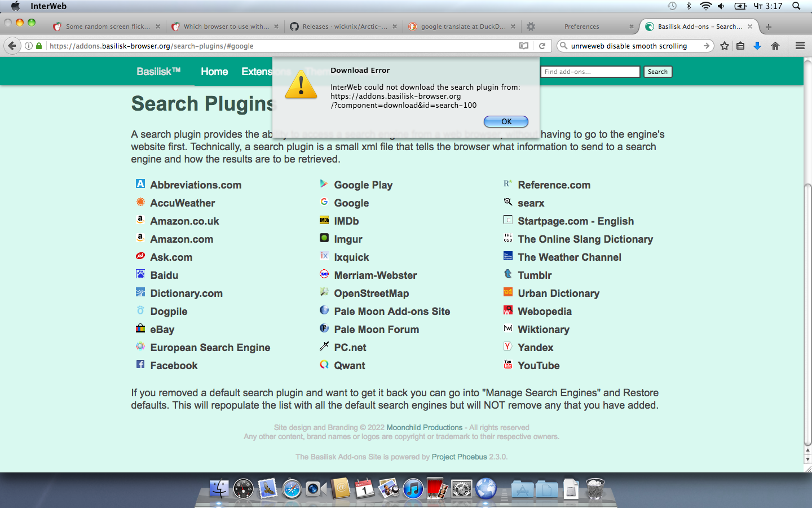The width and height of the screenshot is (812, 508).
Task: Install the Wiktionary search plugin
Action: 544,330
